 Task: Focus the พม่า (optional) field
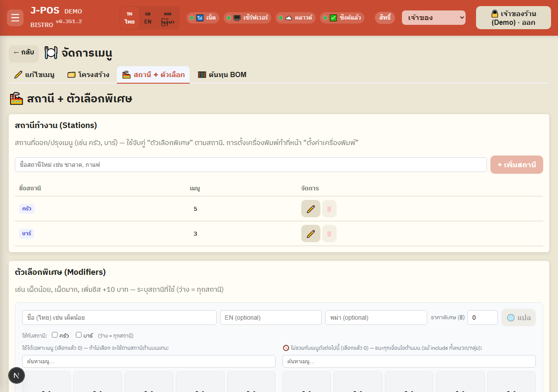pos(376,318)
